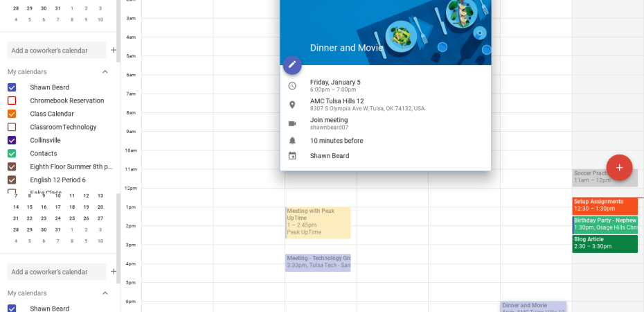This screenshot has height=312, width=644.
Task: Uncheck the Collinsville calendar
Action: click(12, 140)
